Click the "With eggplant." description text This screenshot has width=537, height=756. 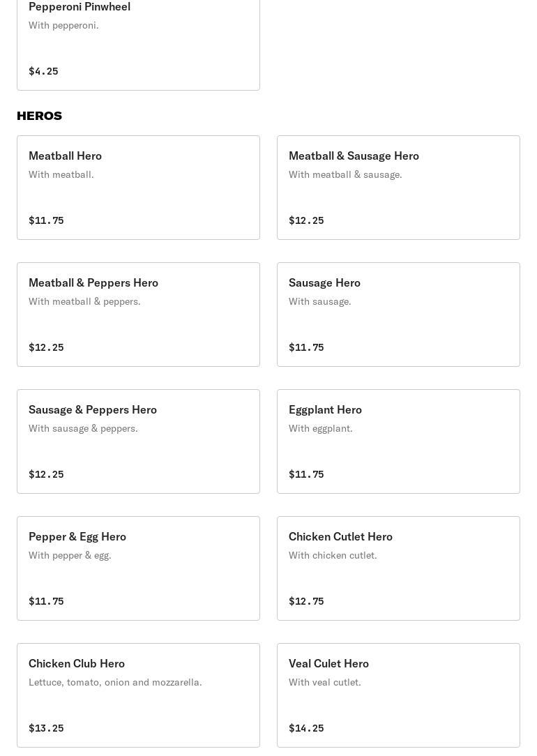(320, 428)
